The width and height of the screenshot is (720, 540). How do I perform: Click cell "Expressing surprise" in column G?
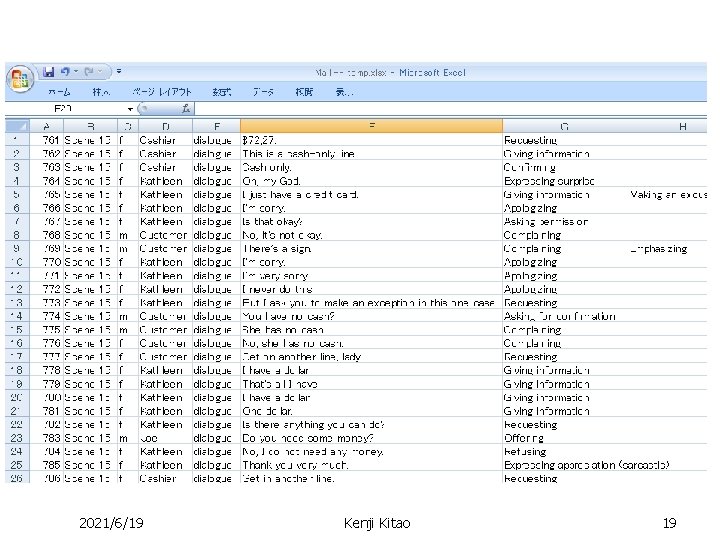pyautogui.click(x=565, y=180)
